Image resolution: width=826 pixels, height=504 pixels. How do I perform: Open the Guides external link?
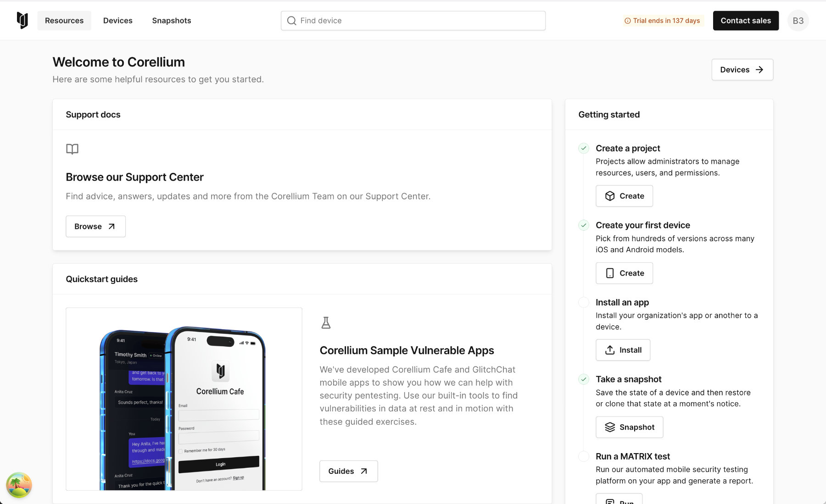click(x=348, y=471)
